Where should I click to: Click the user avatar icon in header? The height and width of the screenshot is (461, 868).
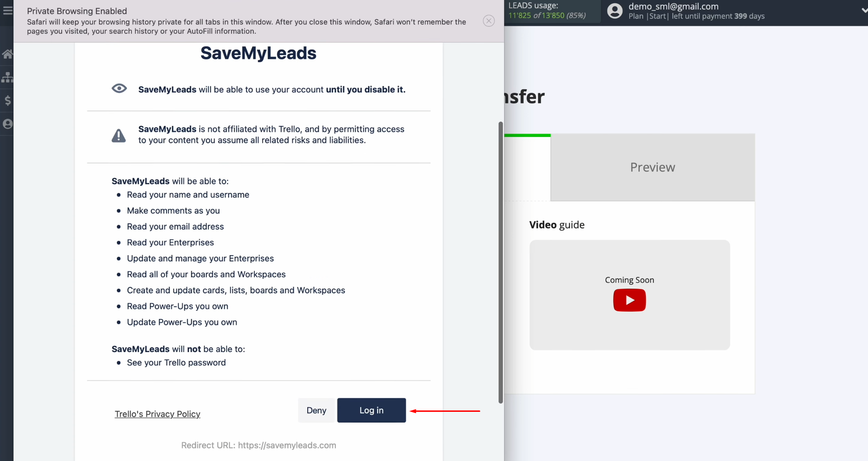[x=615, y=11]
